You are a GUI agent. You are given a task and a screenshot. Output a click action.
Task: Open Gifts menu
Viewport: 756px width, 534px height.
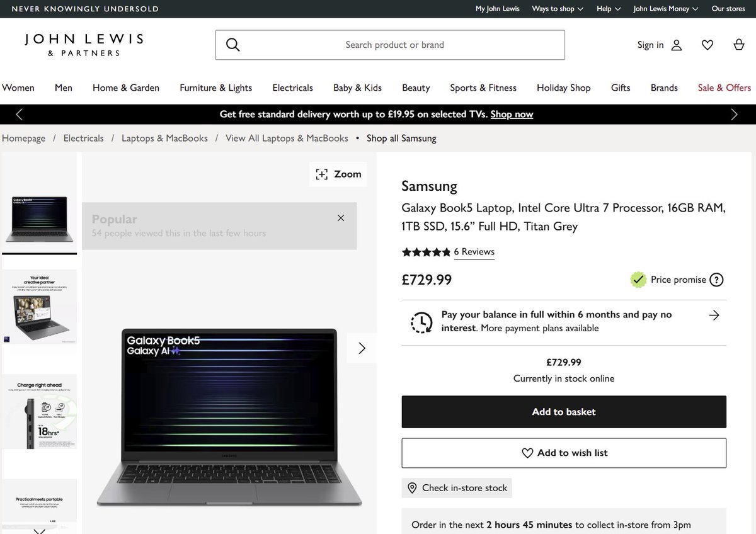(x=621, y=88)
